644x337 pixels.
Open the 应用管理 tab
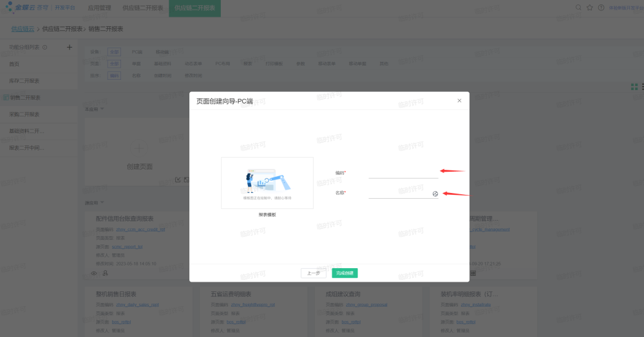click(99, 8)
